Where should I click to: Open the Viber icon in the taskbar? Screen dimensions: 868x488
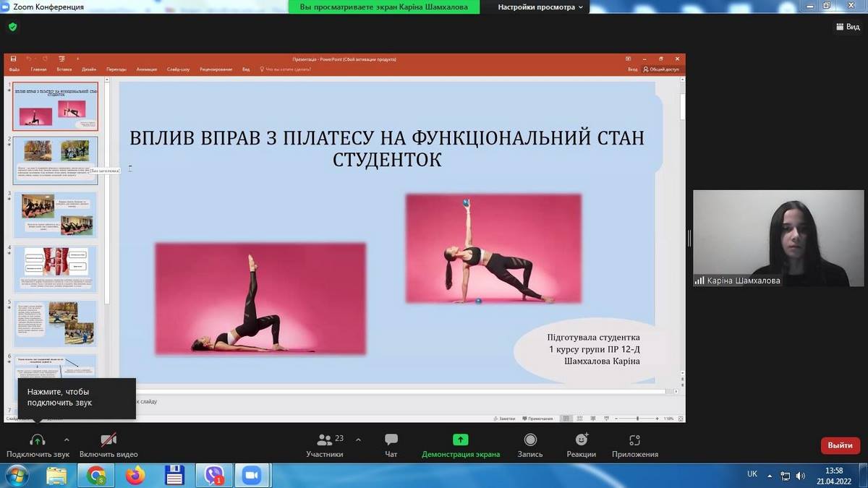214,475
